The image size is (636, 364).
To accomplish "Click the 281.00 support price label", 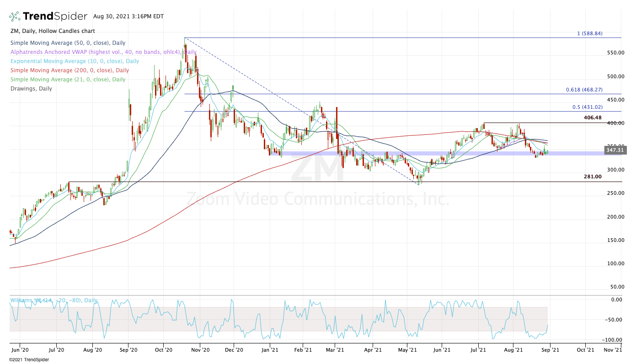I will pos(593,177).
